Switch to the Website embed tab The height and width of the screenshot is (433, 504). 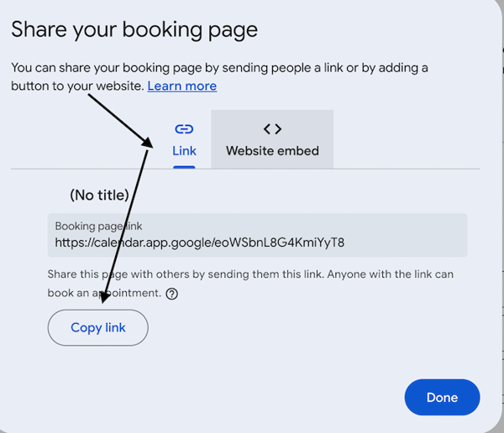coord(272,140)
